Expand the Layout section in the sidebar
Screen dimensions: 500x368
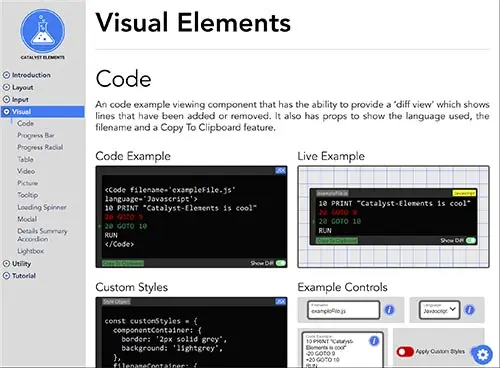point(18,87)
